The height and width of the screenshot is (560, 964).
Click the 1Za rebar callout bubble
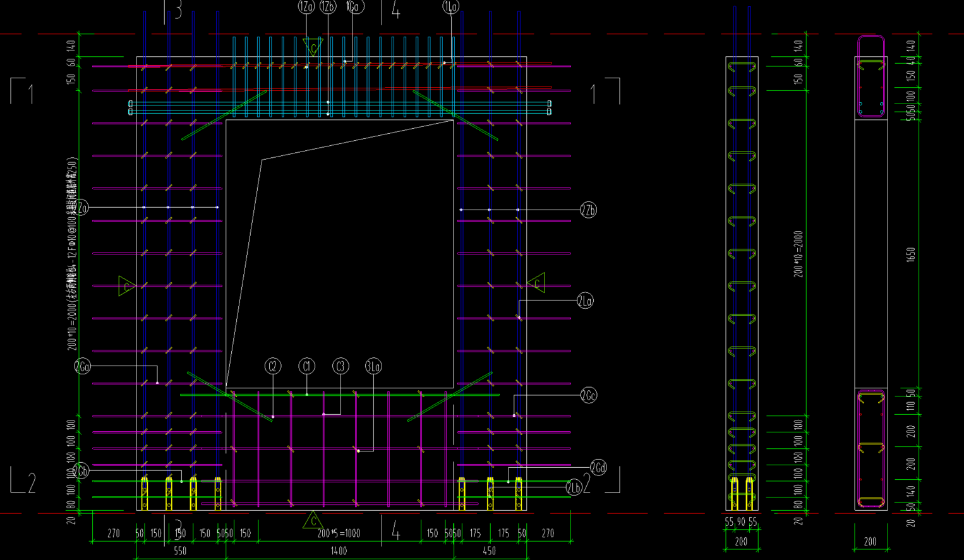click(306, 7)
